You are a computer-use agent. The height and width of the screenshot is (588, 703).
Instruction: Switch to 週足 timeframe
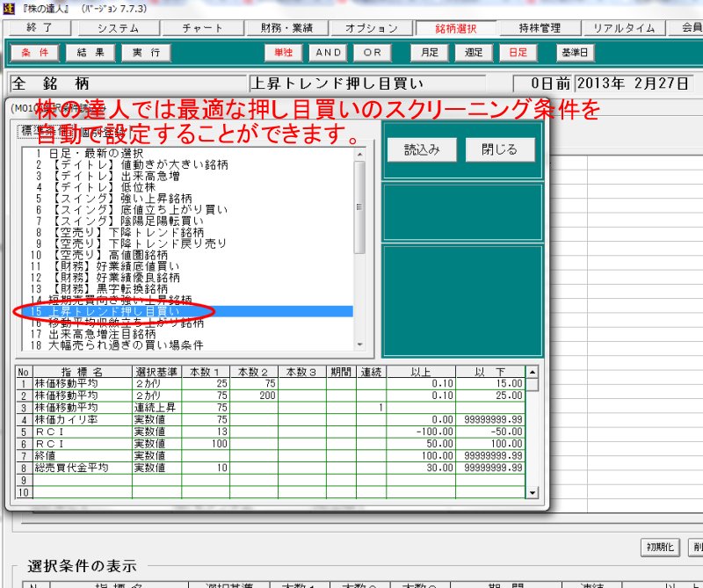click(x=474, y=53)
